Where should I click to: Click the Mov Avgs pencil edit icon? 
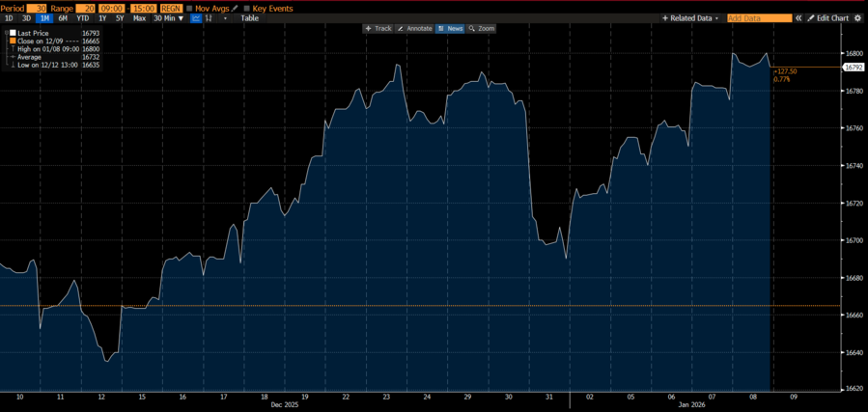[x=235, y=8]
